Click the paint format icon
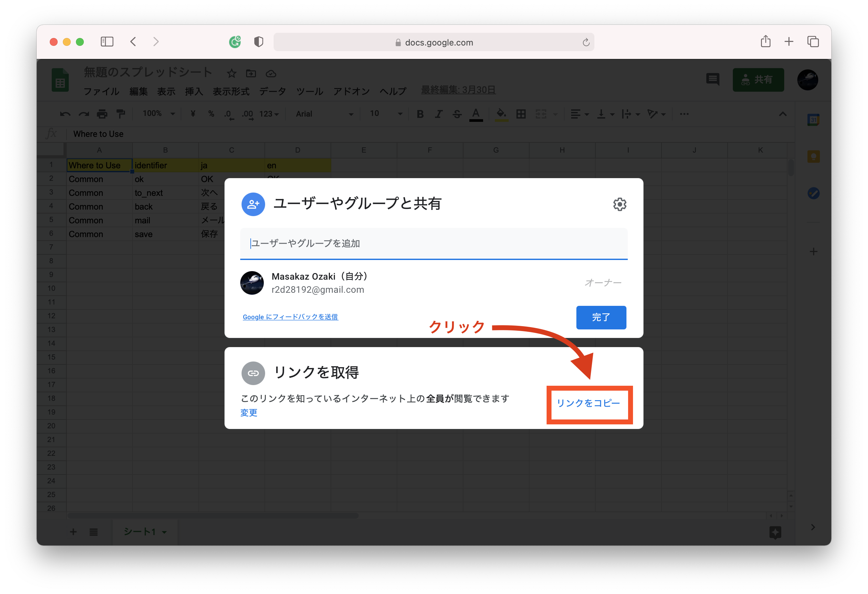The width and height of the screenshot is (868, 594). 121,114
